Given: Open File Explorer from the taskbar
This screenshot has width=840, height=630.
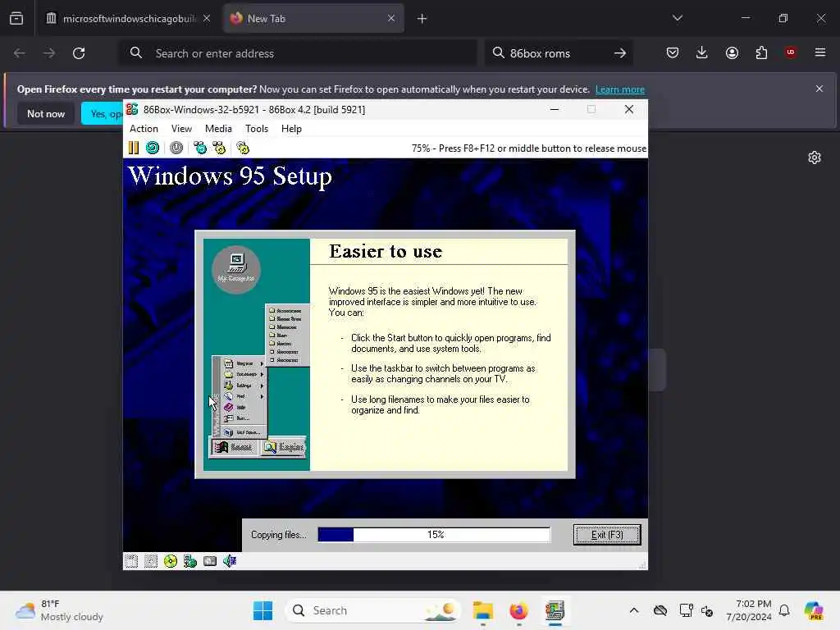Looking at the screenshot, I should (x=482, y=610).
